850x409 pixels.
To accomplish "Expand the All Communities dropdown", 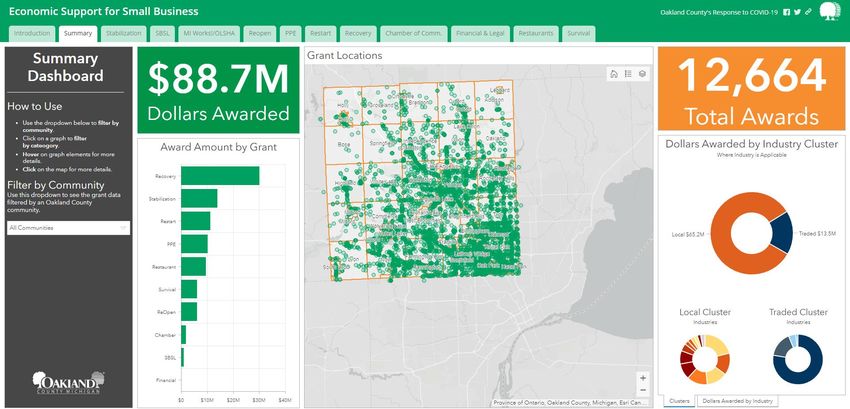I will point(68,228).
